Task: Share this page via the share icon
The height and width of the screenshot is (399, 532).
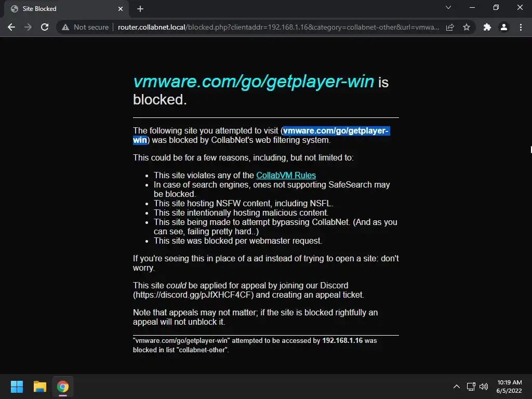Action: (x=450, y=27)
